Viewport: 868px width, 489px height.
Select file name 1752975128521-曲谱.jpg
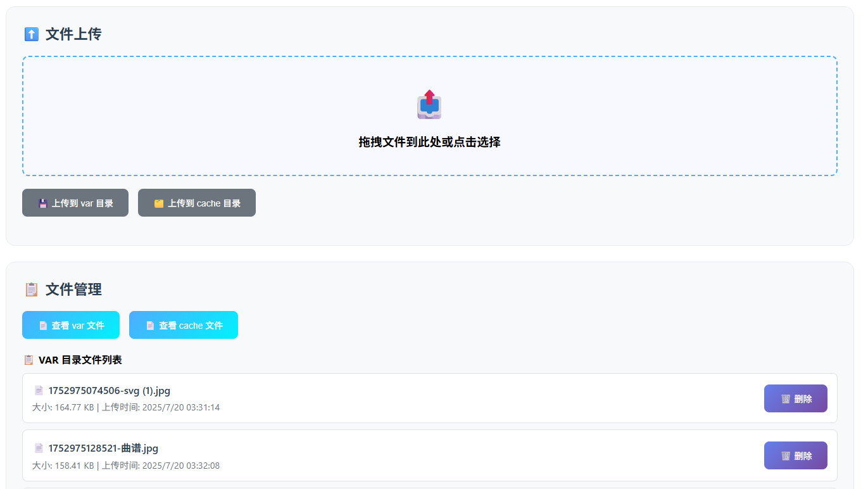(103, 448)
